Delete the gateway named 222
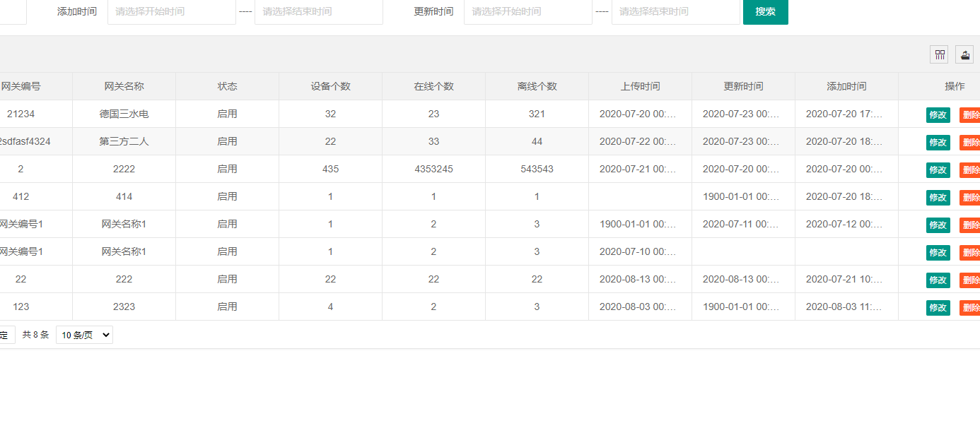Viewport: 980px width, 428px height. coord(970,280)
